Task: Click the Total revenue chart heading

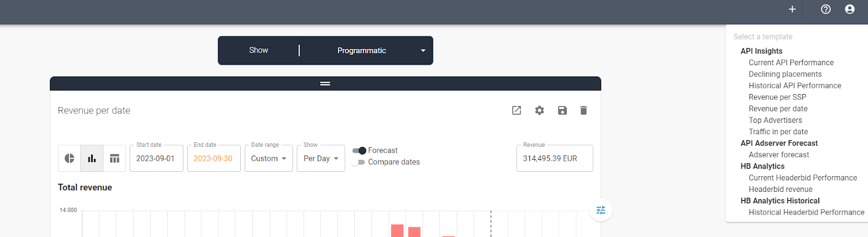Action: 85,188
